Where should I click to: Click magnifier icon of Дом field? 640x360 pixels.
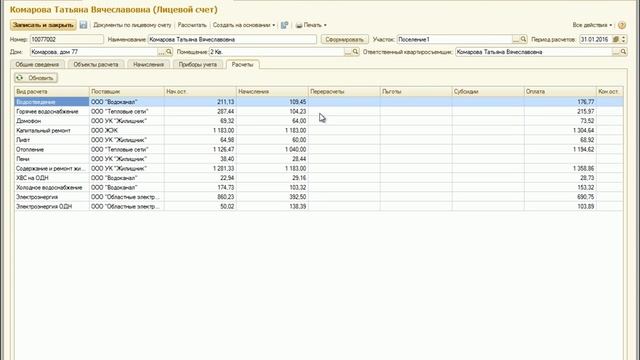click(169, 52)
